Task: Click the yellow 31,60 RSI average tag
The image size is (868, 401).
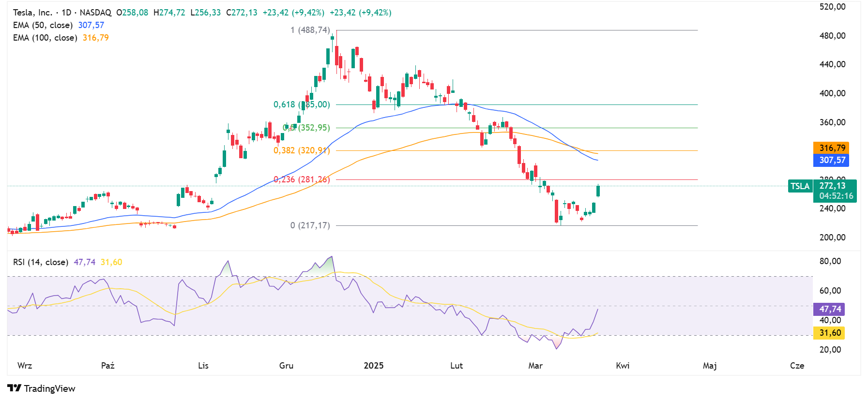Action: [830, 333]
